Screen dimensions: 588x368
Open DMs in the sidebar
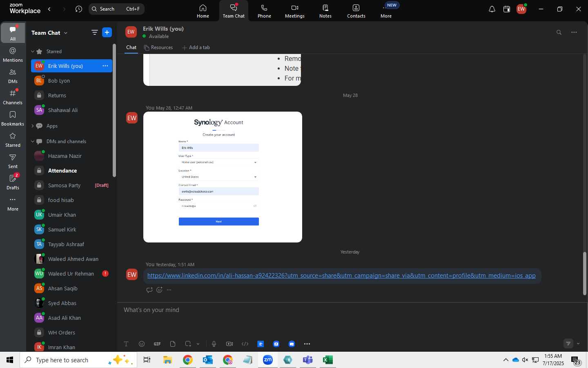click(13, 76)
